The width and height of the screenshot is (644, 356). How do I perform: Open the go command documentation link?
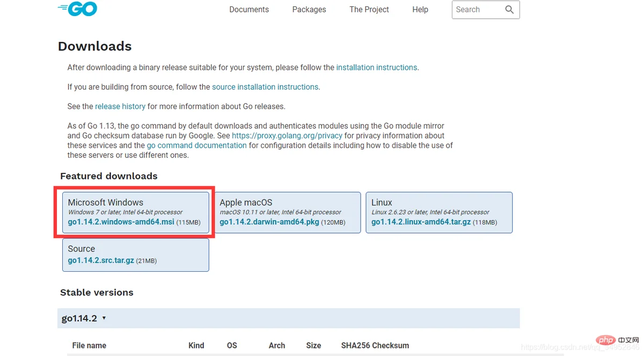pos(197,146)
